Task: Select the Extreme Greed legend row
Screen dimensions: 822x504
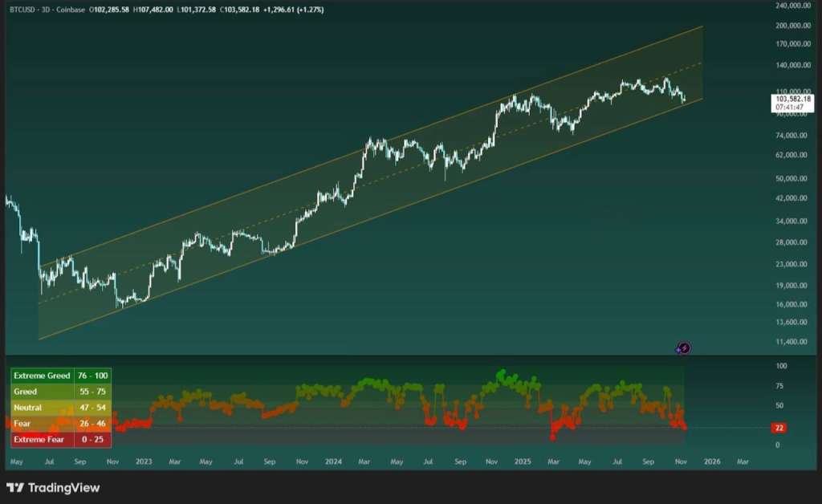Action: point(61,376)
